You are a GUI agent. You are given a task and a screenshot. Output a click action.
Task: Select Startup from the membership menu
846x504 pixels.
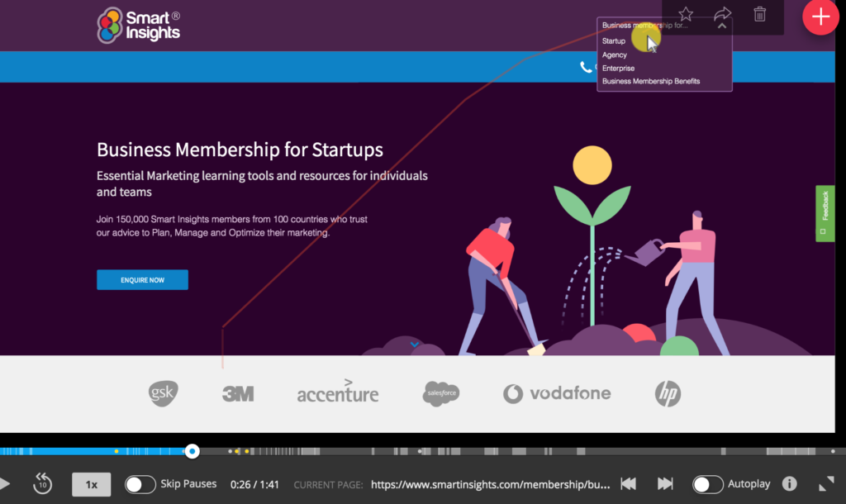coord(614,41)
